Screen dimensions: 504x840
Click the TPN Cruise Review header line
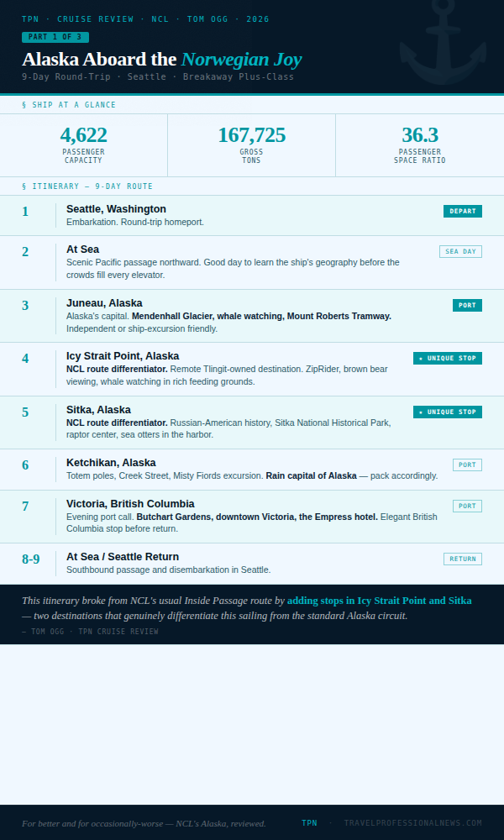[145, 19]
